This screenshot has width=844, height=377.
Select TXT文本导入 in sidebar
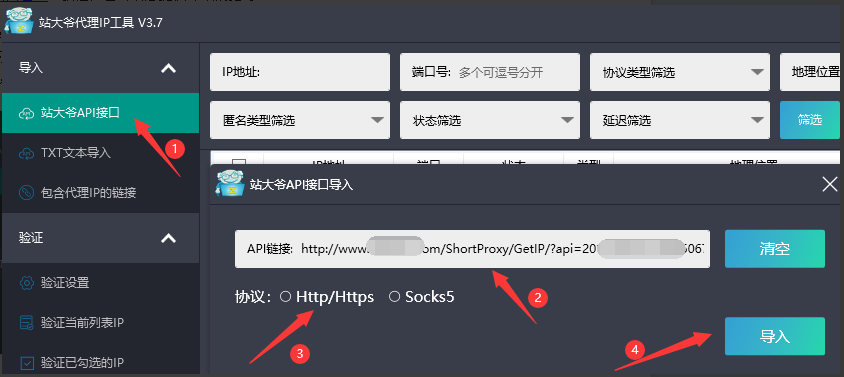100,153
